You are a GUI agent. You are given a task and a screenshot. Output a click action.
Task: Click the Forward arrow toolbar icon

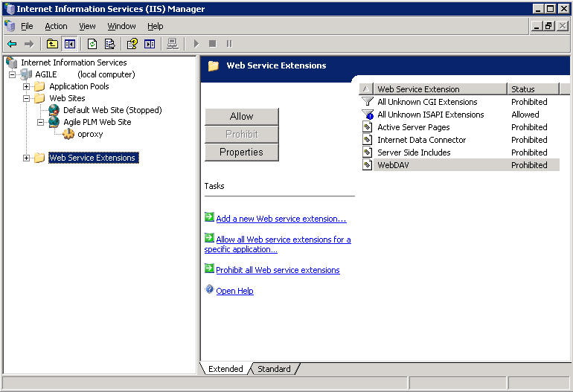coord(29,44)
